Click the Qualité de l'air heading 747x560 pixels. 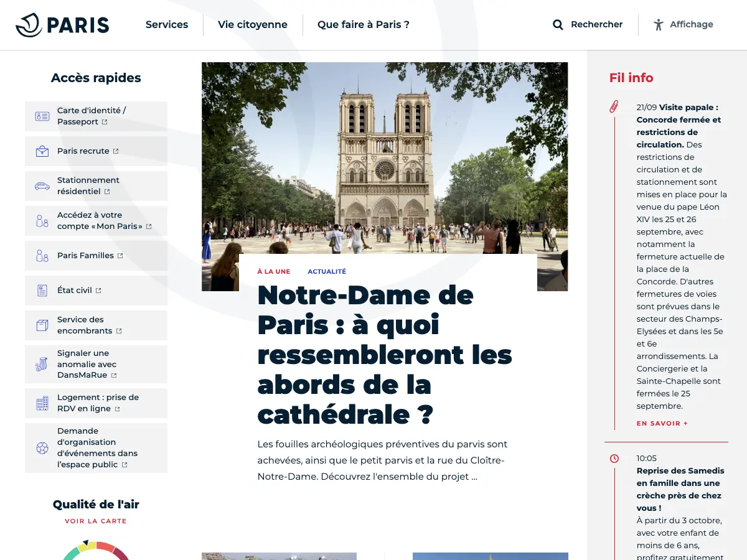click(96, 505)
